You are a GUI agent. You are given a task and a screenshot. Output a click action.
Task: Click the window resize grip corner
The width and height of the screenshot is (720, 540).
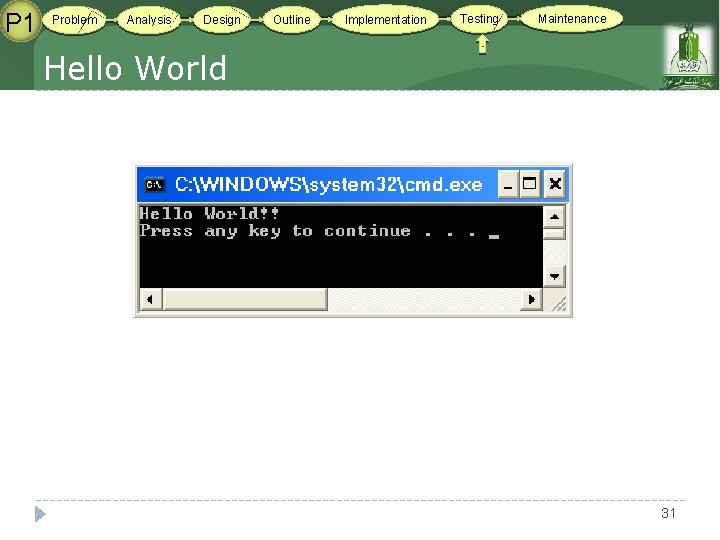coord(557,303)
